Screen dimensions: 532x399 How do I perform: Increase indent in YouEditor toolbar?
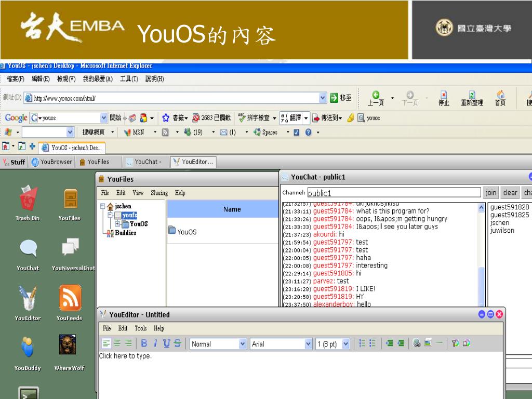pos(401,343)
